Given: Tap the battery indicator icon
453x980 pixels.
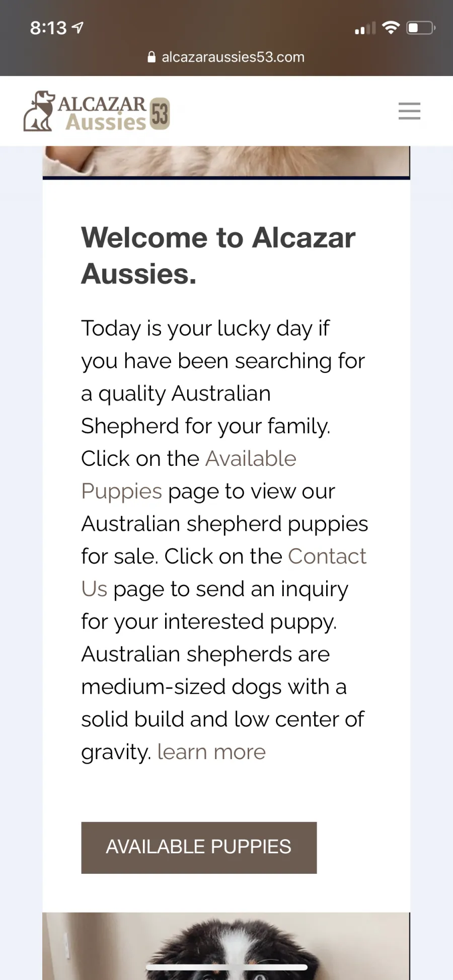Looking at the screenshot, I should point(421,28).
